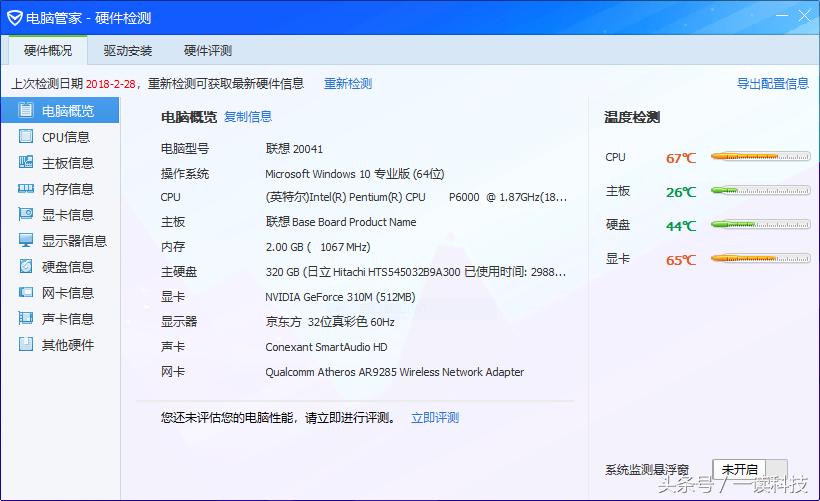
Task: Click the 其他硬件 icon
Action: [x=26, y=344]
